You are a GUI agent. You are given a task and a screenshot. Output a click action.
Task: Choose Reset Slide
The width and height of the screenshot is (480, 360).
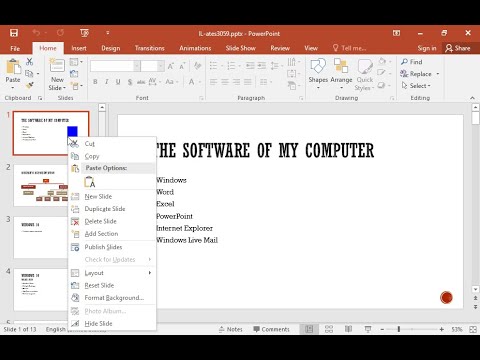112,285
